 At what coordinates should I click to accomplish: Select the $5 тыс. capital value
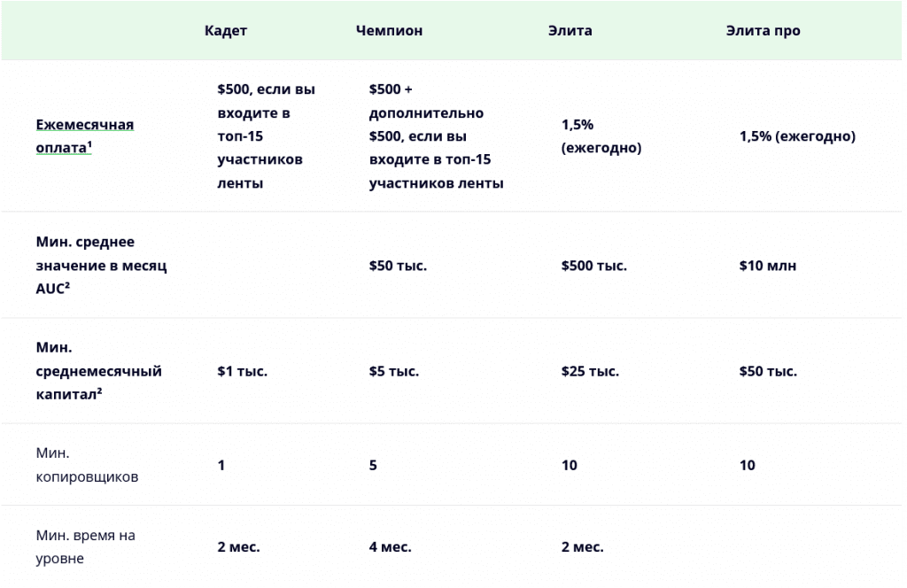[394, 371]
